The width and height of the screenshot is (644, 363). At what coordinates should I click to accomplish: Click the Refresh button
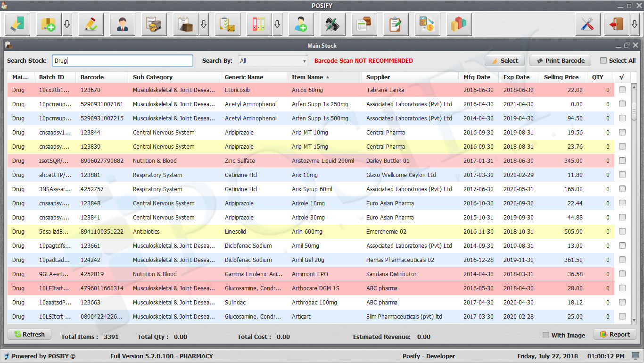(x=29, y=334)
